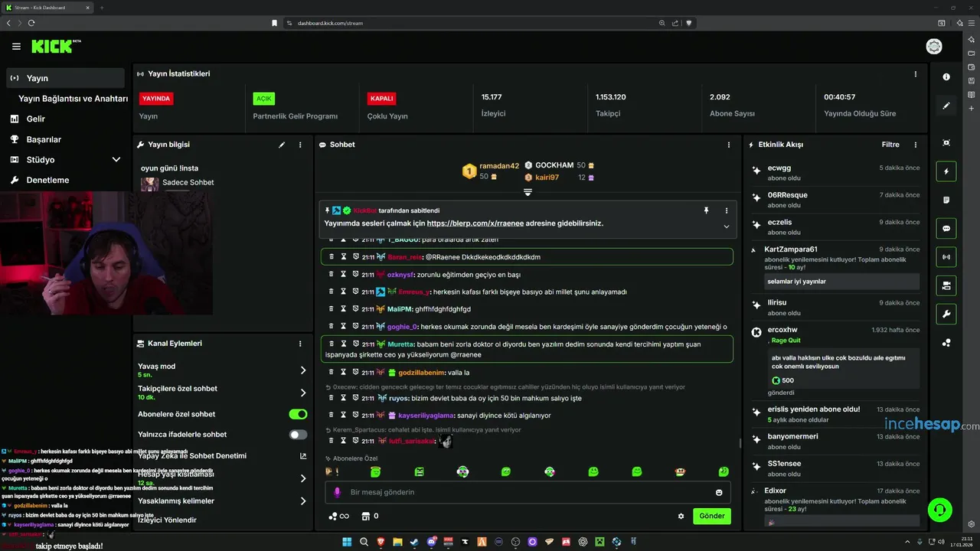The image size is (980, 551).
Task: Ban MaliPM with the shield icon
Action: 356,309
